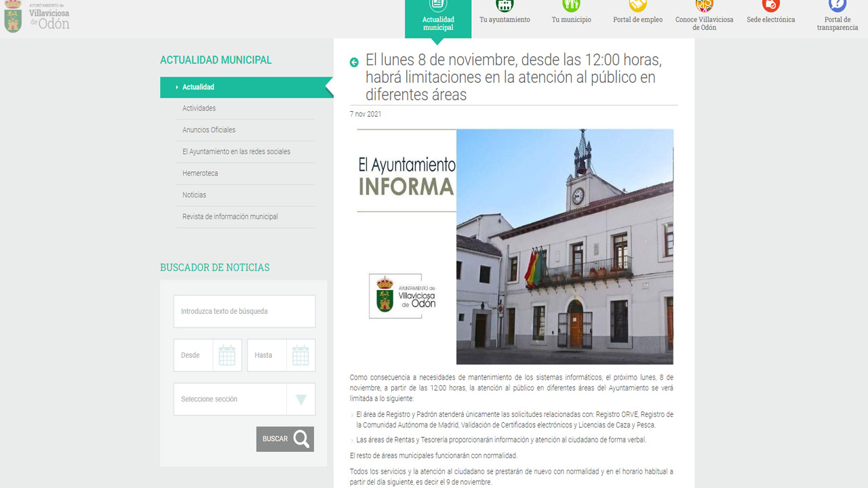868x488 pixels.
Task: Select the Actualidad municipal tab
Action: click(x=438, y=19)
